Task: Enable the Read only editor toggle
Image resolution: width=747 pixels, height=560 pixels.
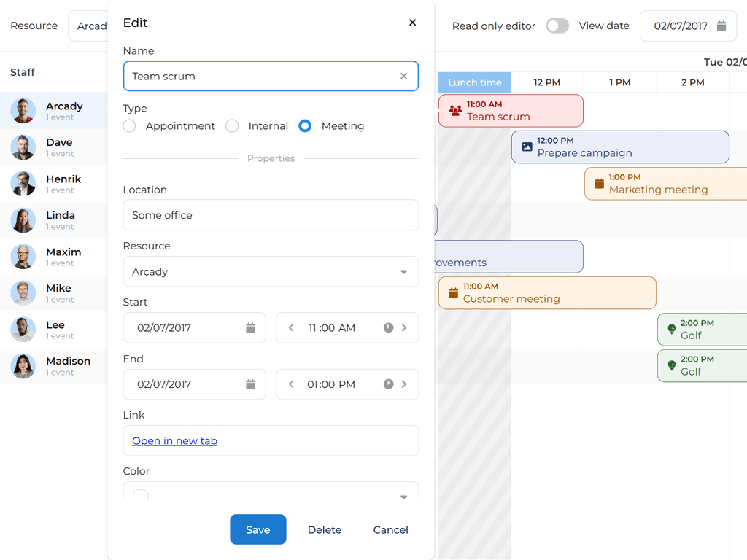Action: point(557,25)
